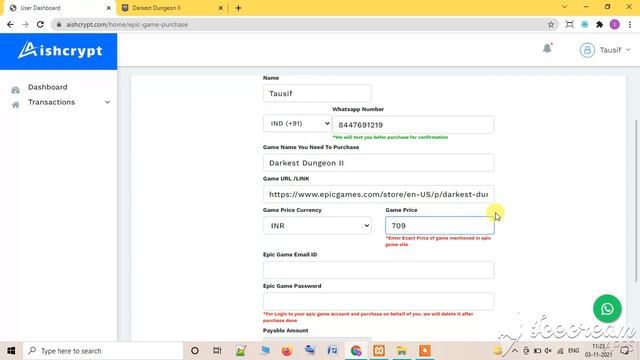Click the ENG language indicator
The height and width of the screenshot is (360, 640).
pyautogui.click(x=573, y=351)
